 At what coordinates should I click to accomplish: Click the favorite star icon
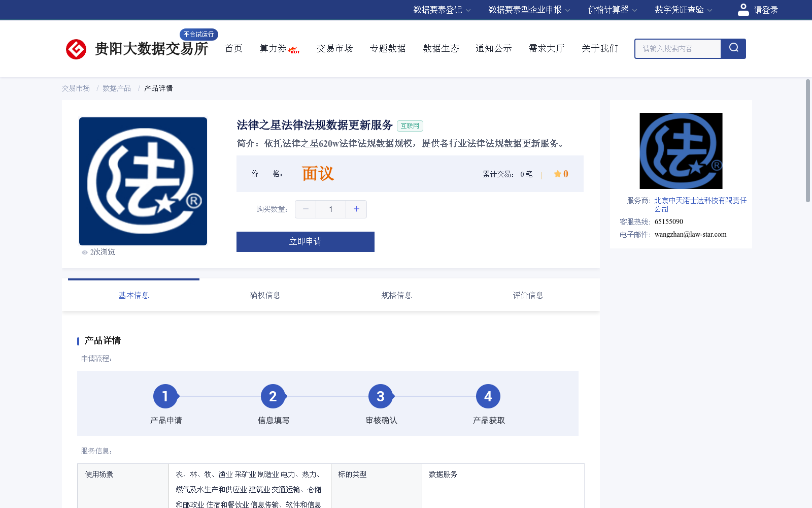click(x=557, y=174)
